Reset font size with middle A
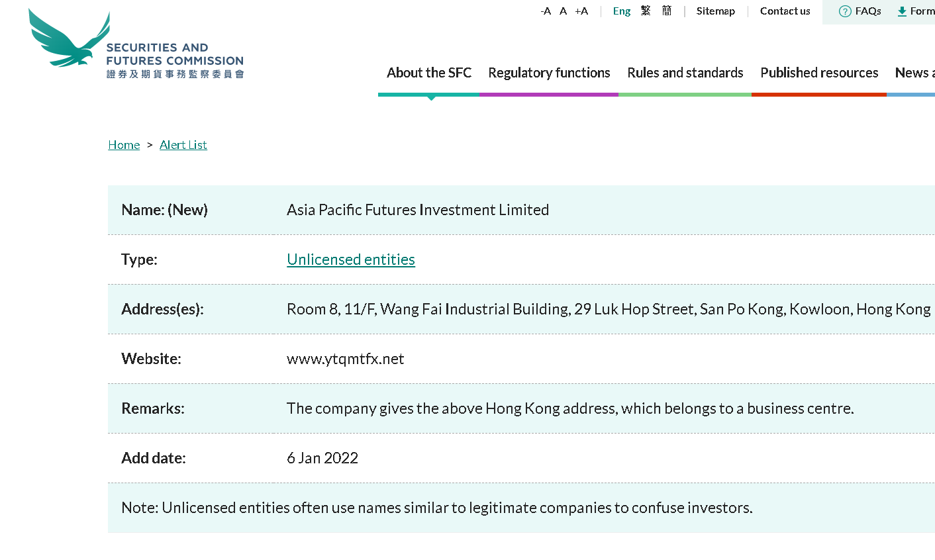Image resolution: width=935 pixels, height=560 pixels. pyautogui.click(x=563, y=11)
